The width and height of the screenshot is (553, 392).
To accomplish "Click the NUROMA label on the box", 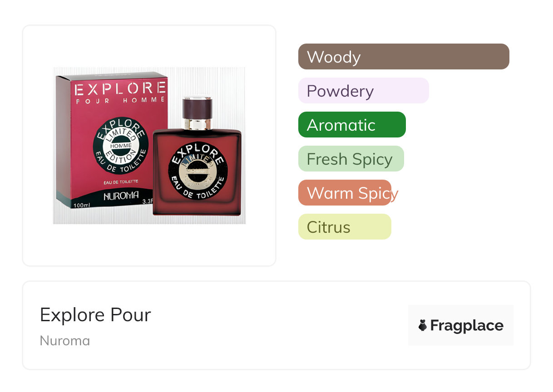I will [121, 196].
